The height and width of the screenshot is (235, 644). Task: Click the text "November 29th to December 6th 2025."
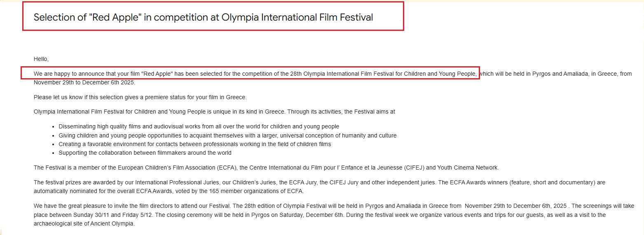click(x=84, y=82)
